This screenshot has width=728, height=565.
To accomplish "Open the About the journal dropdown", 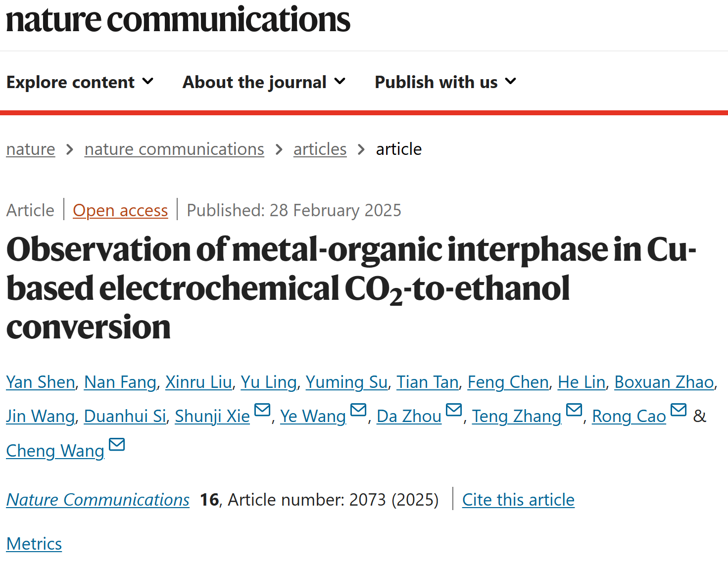I will (264, 82).
